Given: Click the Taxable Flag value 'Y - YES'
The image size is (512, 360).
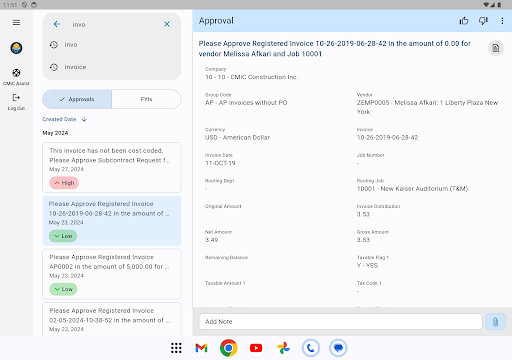Looking at the screenshot, I should tap(367, 265).
